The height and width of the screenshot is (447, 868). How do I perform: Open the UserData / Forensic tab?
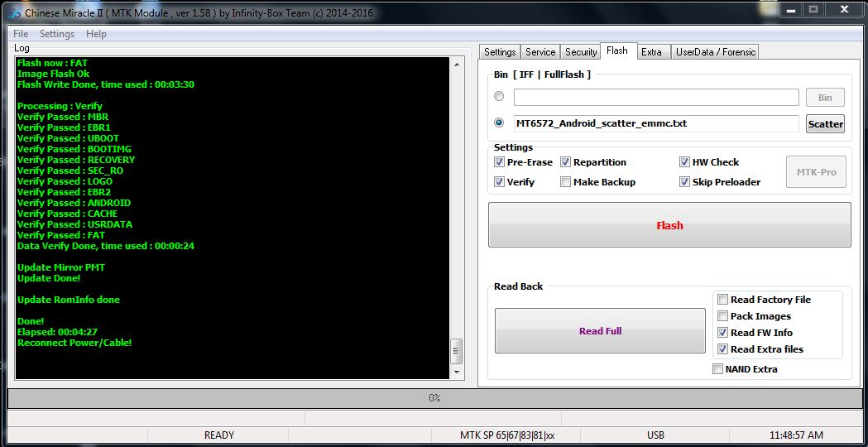tap(716, 51)
